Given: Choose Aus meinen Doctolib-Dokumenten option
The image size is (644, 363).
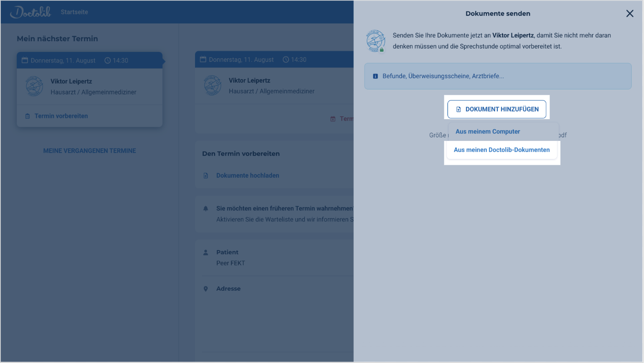Looking at the screenshot, I should [502, 150].
